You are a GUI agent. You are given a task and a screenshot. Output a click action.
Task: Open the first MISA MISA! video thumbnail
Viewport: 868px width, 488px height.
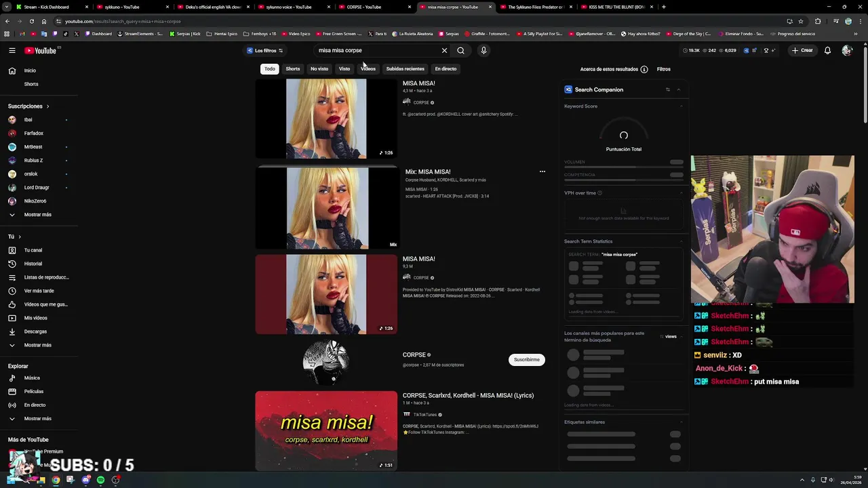[326, 119]
